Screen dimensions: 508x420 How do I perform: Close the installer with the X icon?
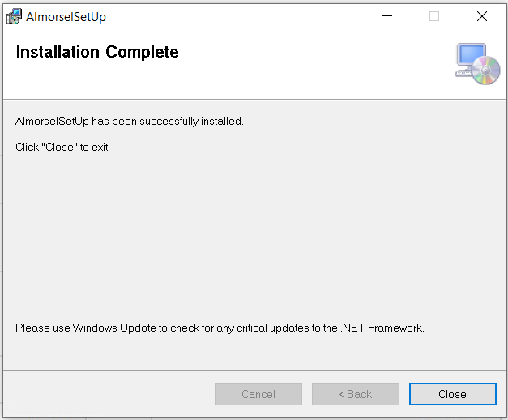[482, 16]
